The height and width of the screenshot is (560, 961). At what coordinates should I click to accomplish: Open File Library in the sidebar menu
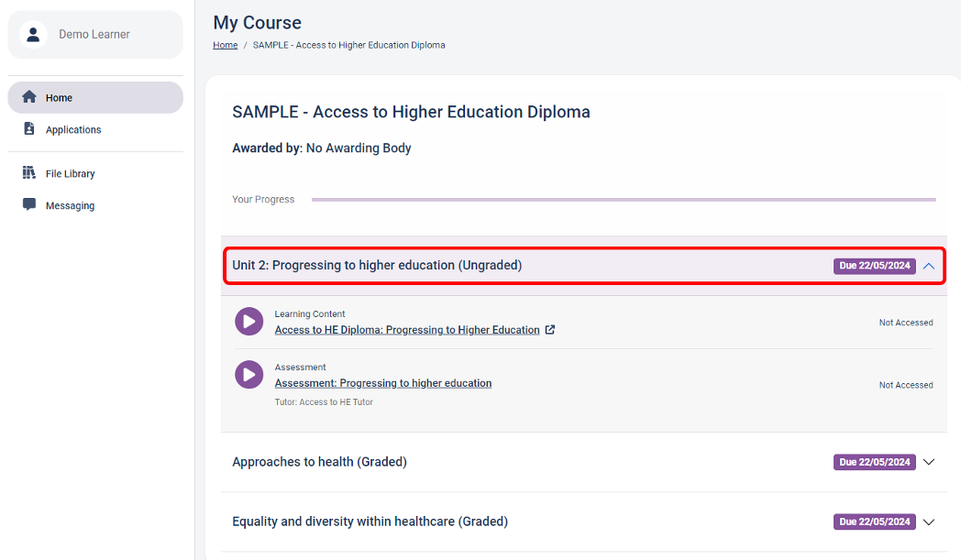point(71,174)
